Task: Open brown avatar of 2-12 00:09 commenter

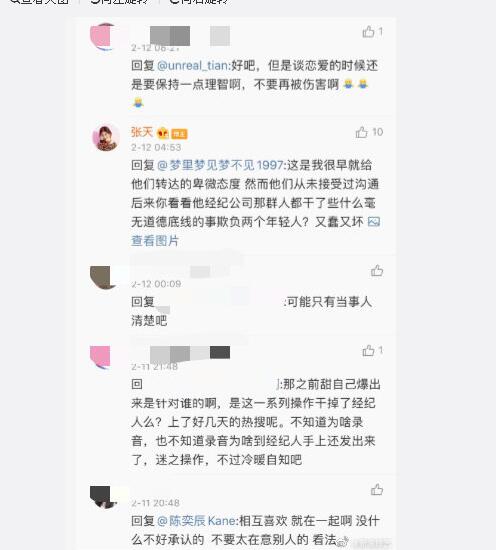Action: click(103, 277)
